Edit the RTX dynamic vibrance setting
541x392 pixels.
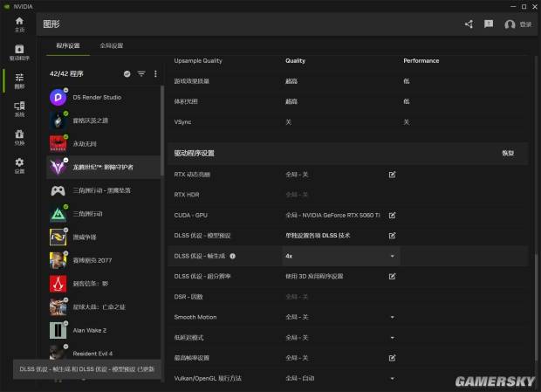(392, 175)
